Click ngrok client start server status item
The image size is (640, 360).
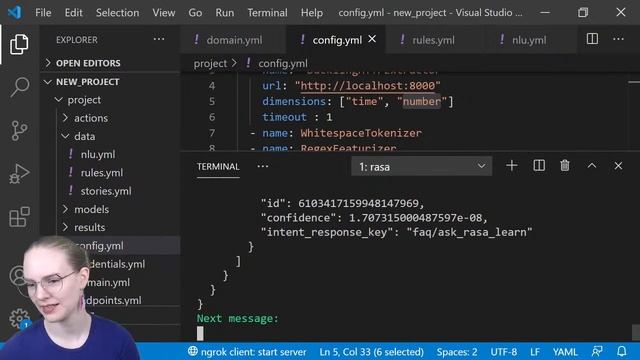coord(247,351)
